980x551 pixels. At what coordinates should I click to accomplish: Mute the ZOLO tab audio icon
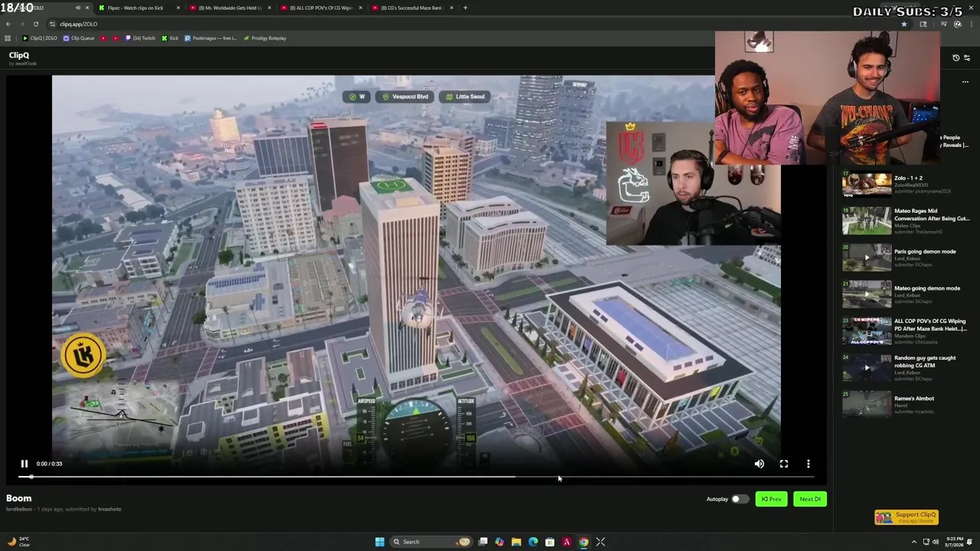(x=77, y=8)
